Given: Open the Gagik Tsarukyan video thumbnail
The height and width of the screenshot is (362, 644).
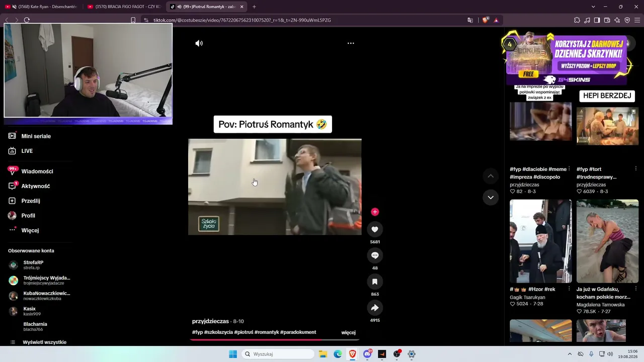Looking at the screenshot, I should [x=541, y=241].
